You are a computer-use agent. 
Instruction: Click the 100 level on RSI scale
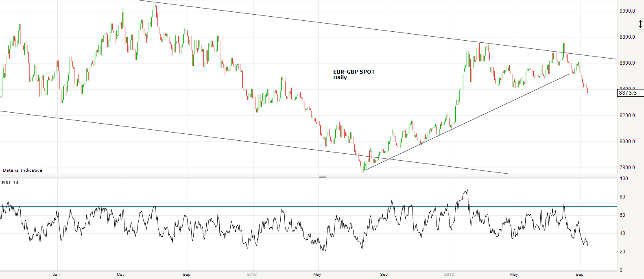pyautogui.click(x=624, y=179)
